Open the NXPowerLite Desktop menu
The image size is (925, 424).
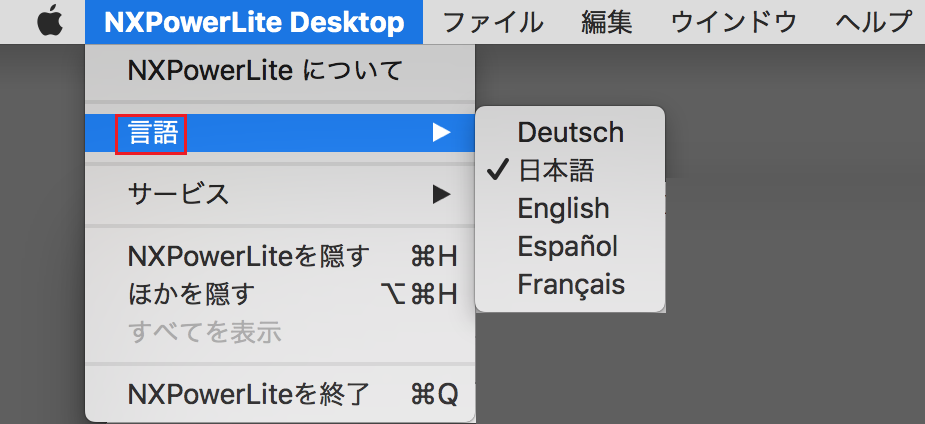tap(254, 22)
